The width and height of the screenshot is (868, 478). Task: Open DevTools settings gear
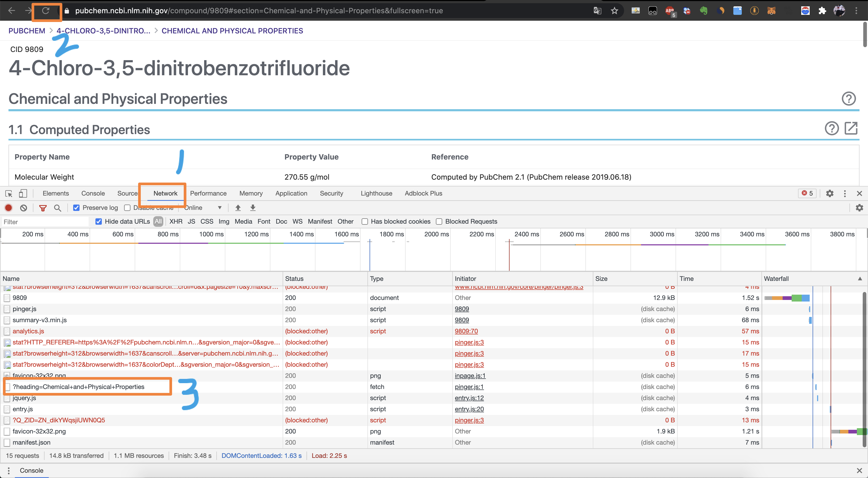(829, 193)
